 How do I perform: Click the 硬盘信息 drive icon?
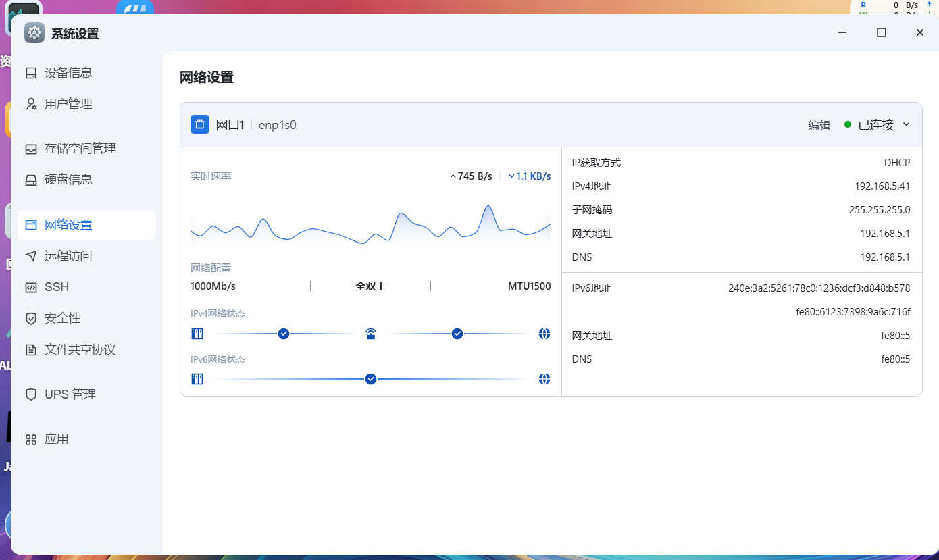point(31,180)
